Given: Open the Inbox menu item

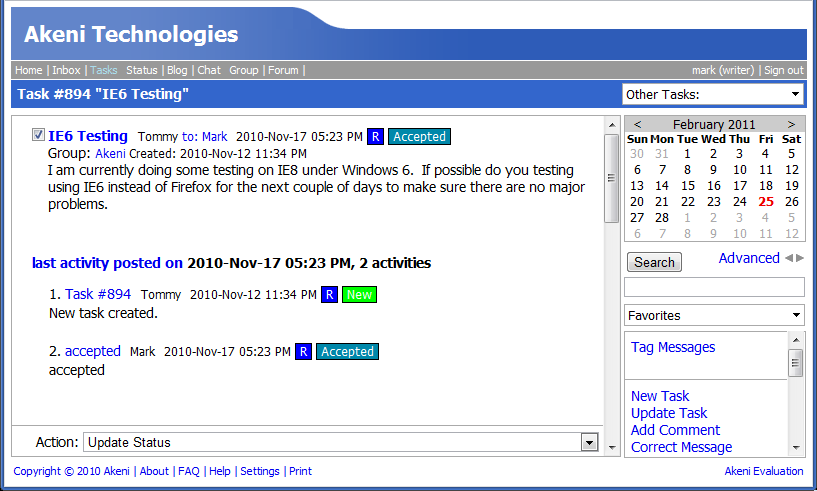Looking at the screenshot, I should coord(66,70).
